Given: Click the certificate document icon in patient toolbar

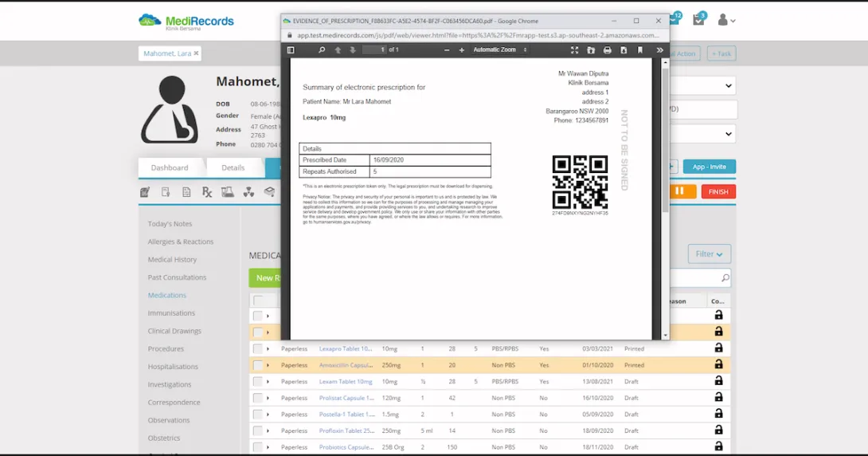Looking at the screenshot, I should tap(166, 192).
